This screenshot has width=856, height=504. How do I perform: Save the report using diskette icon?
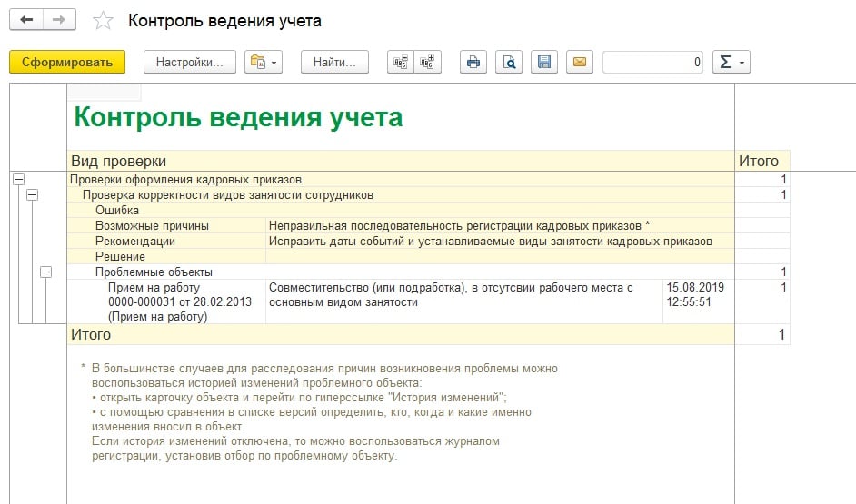click(544, 62)
